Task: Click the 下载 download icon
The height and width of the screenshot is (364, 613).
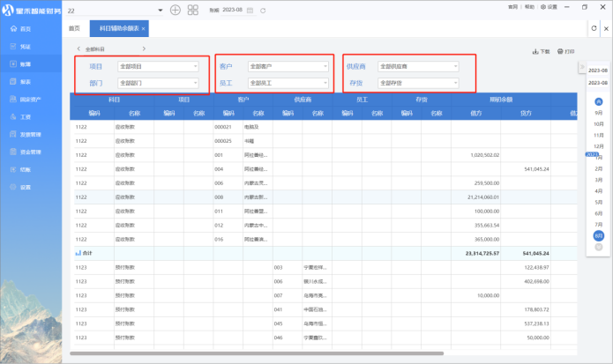Action: click(x=540, y=51)
